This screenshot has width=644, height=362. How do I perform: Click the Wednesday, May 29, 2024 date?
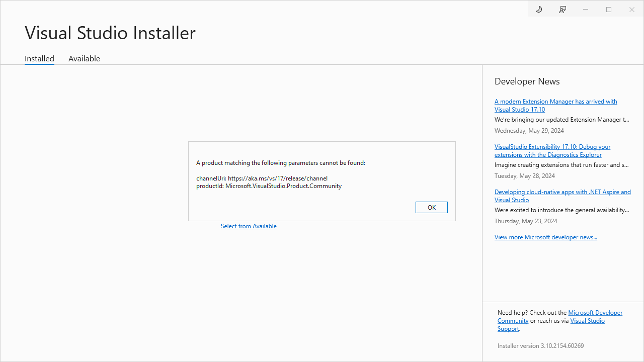[529, 131]
